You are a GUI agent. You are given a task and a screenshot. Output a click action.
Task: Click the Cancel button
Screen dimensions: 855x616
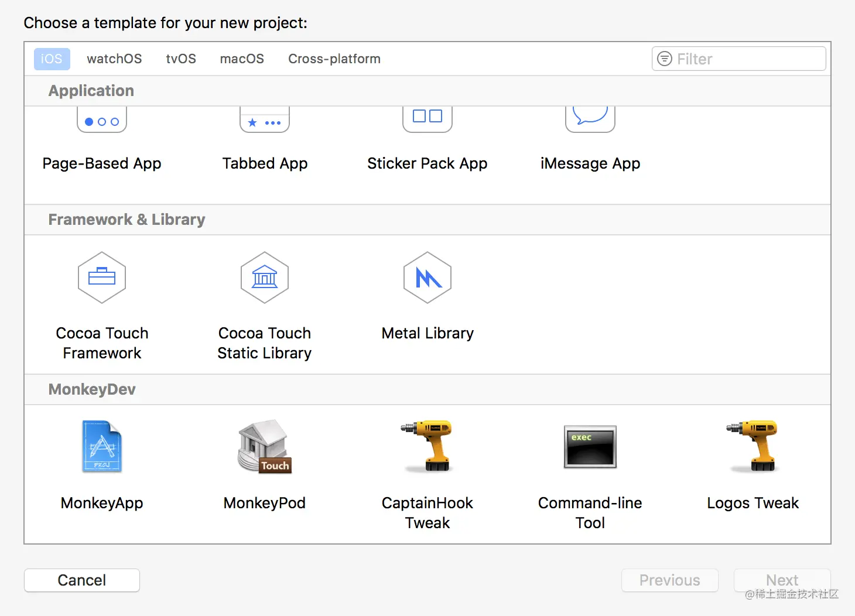click(82, 580)
